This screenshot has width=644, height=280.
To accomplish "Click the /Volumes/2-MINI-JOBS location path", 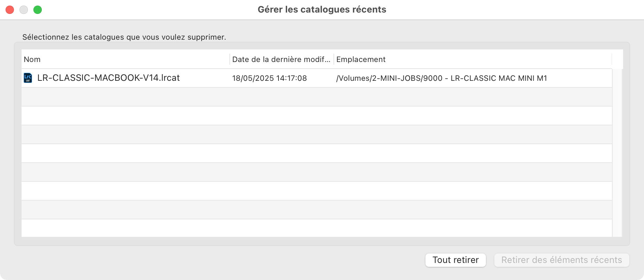I will [x=441, y=78].
